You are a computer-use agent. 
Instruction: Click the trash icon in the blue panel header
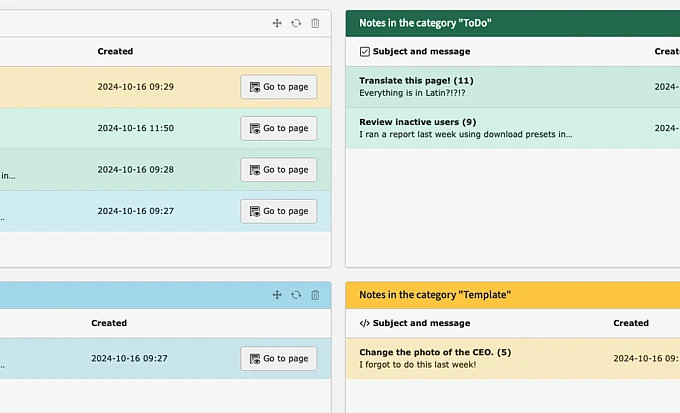pos(315,295)
